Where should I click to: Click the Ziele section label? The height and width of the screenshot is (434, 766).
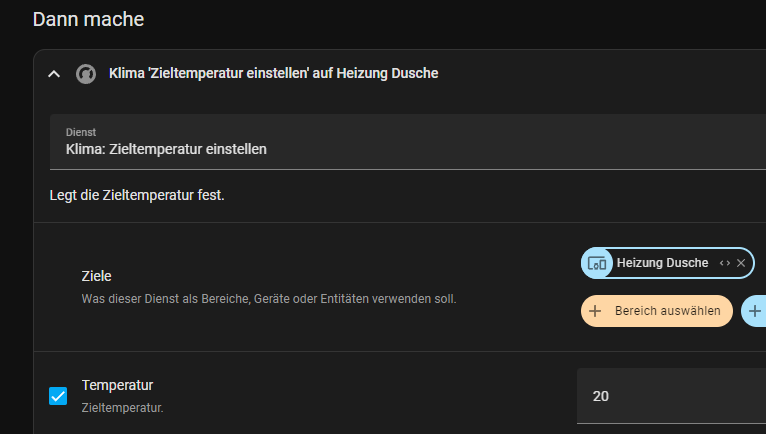click(96, 275)
